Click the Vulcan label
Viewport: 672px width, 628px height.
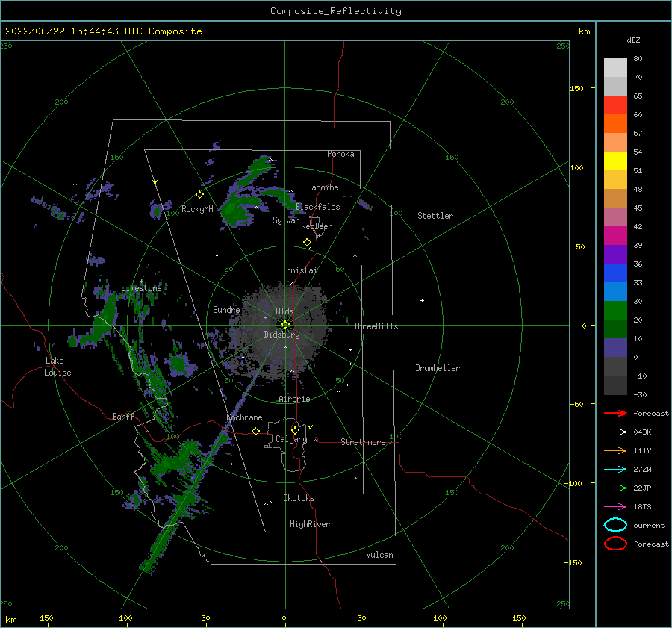pos(380,555)
